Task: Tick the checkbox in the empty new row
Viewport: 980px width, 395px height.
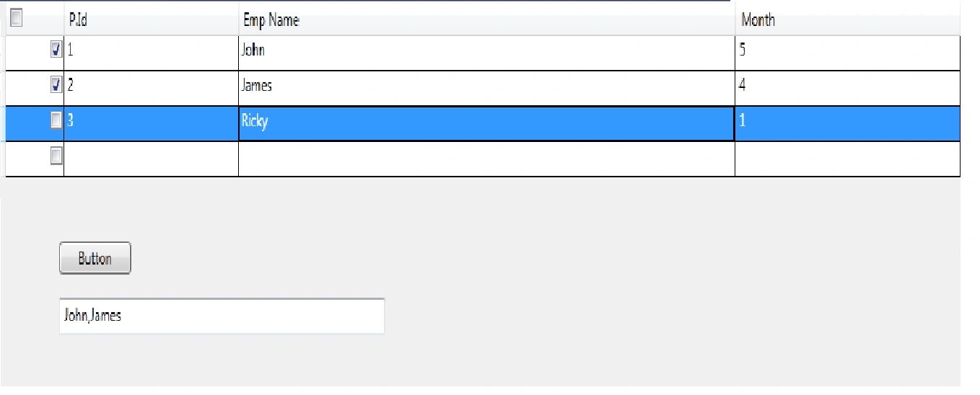Action: click(56, 156)
